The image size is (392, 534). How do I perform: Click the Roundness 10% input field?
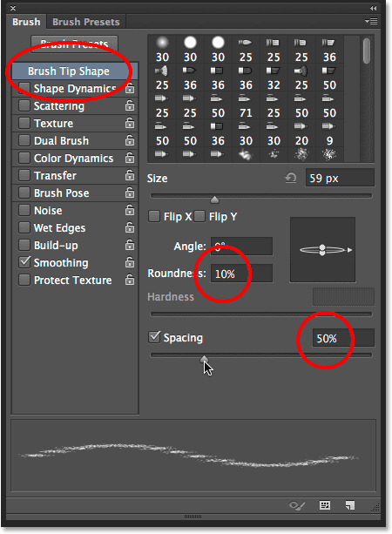click(241, 274)
